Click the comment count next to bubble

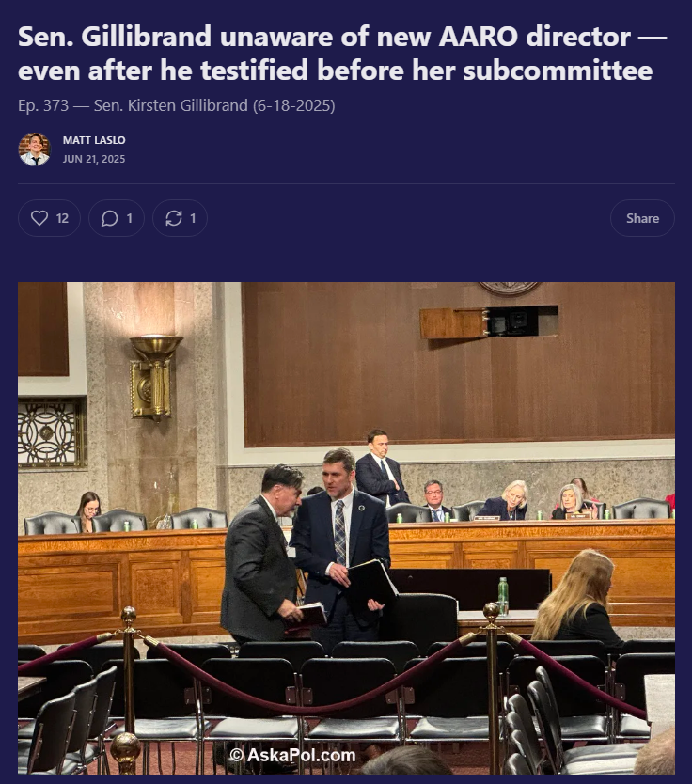130,218
